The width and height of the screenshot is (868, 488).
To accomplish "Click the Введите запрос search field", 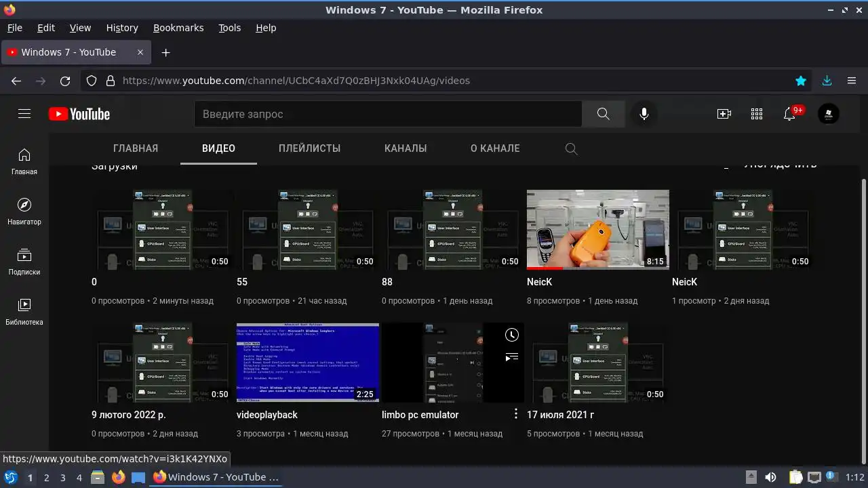I will click(x=388, y=114).
